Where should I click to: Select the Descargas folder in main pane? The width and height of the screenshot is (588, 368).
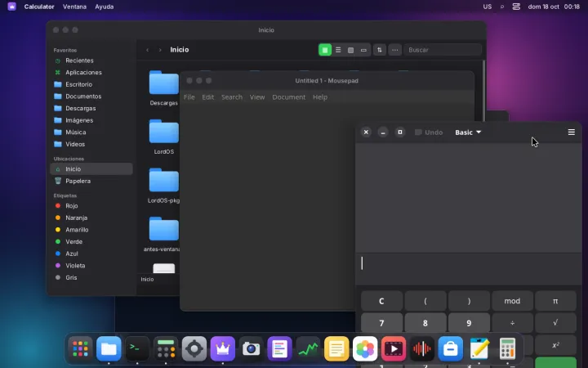[164, 83]
